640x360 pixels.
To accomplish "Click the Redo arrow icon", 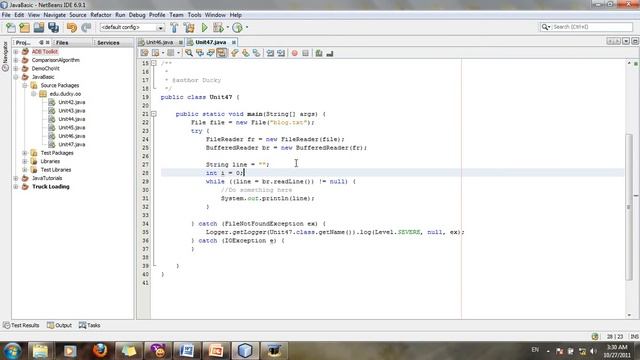I will coord(86,27).
